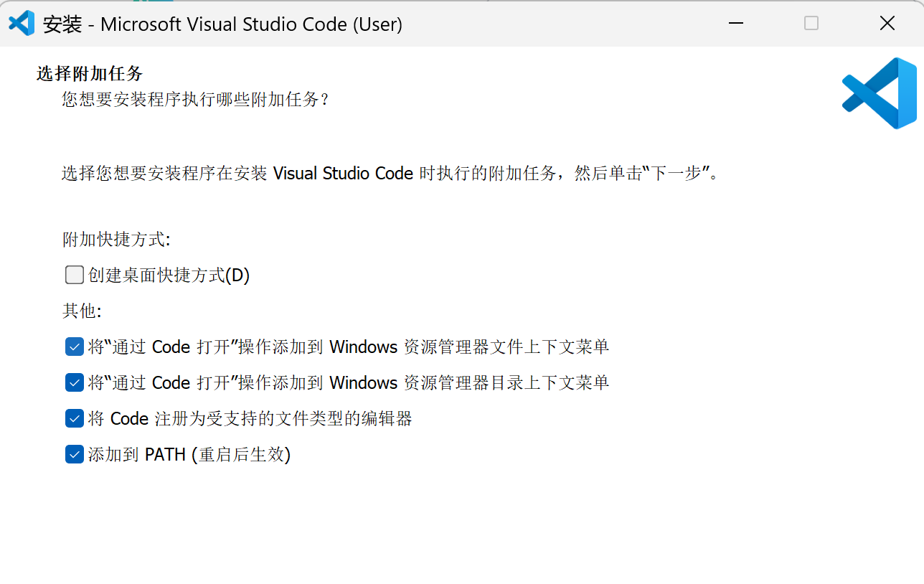Enable the 创建桌面快捷方式(D) checkbox
Viewport: 924px width, 584px height.
coord(75,275)
